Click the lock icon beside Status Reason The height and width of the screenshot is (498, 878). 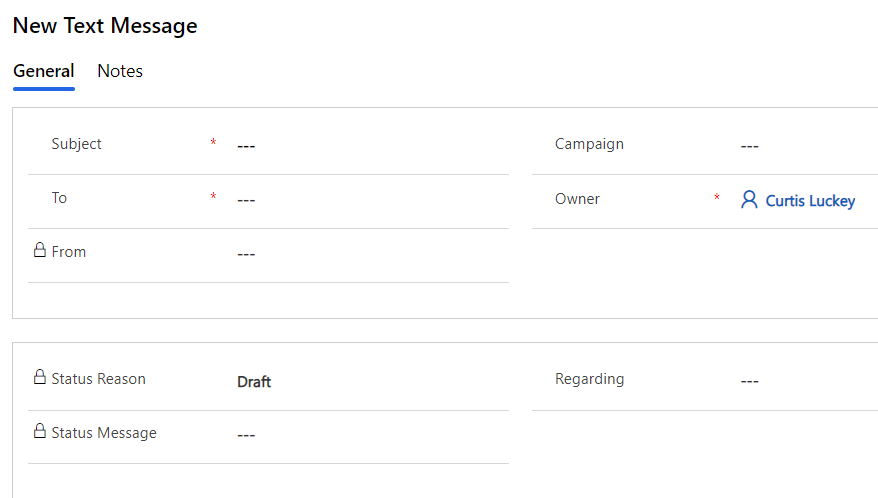pos(40,377)
